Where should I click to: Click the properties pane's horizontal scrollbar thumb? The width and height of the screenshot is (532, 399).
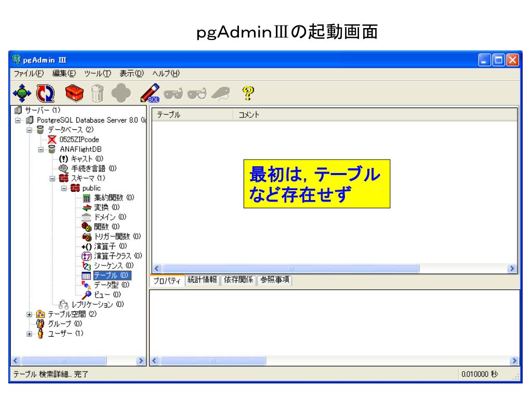click(212, 361)
